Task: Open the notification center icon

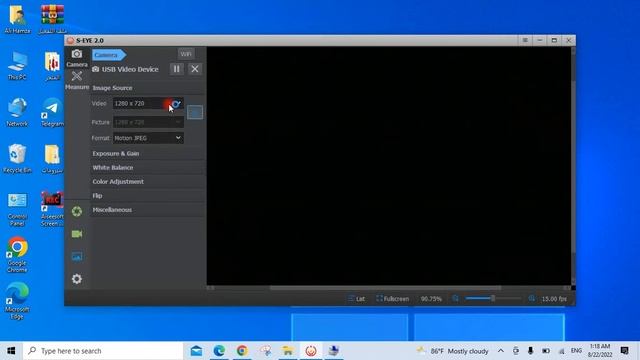Action: [x=624, y=351]
